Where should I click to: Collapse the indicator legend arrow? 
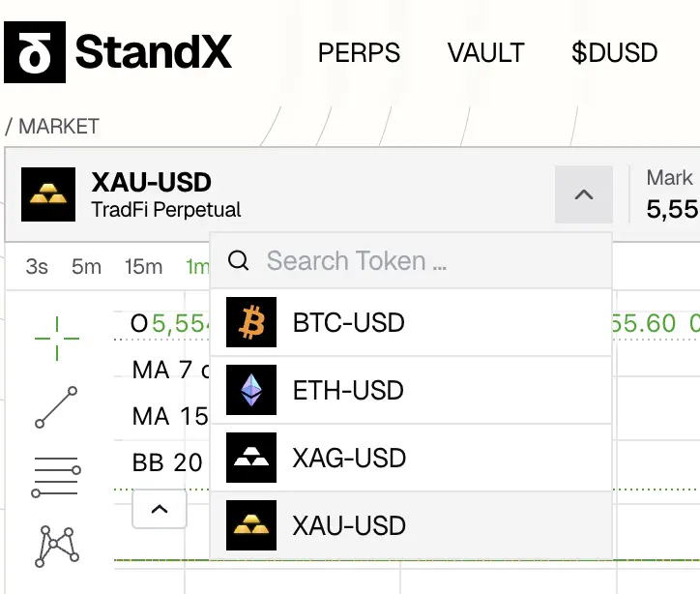160,509
